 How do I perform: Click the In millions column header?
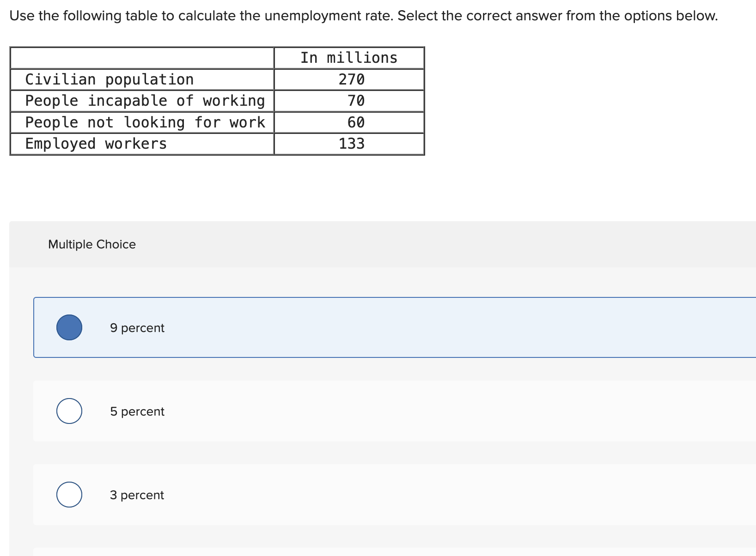point(349,57)
